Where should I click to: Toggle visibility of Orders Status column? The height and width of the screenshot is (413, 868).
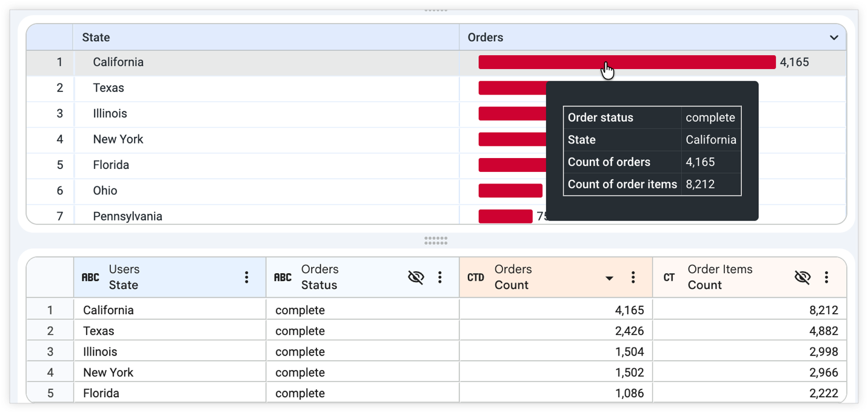pos(416,277)
